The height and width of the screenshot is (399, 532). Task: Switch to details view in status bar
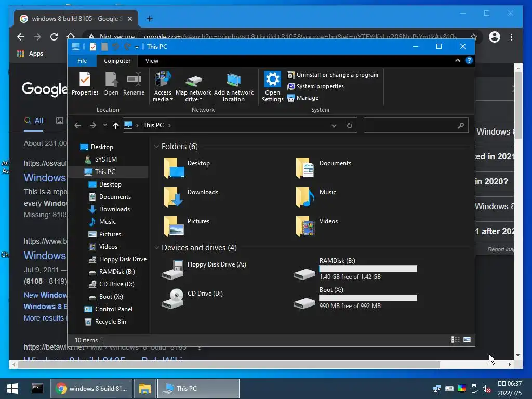click(455, 340)
